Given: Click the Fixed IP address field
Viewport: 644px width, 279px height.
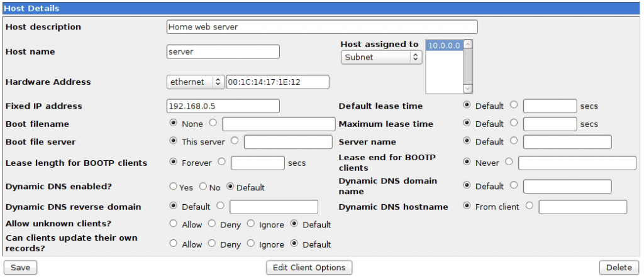Looking at the screenshot, I should pyautogui.click(x=223, y=106).
